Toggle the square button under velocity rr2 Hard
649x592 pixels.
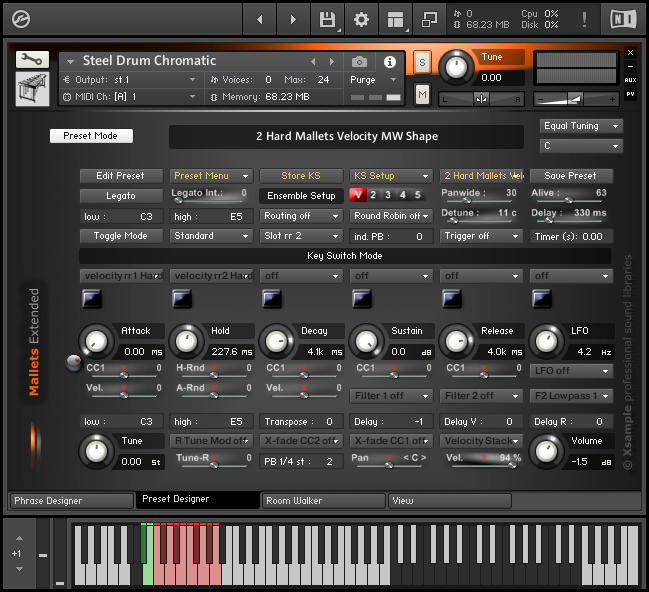(182, 298)
